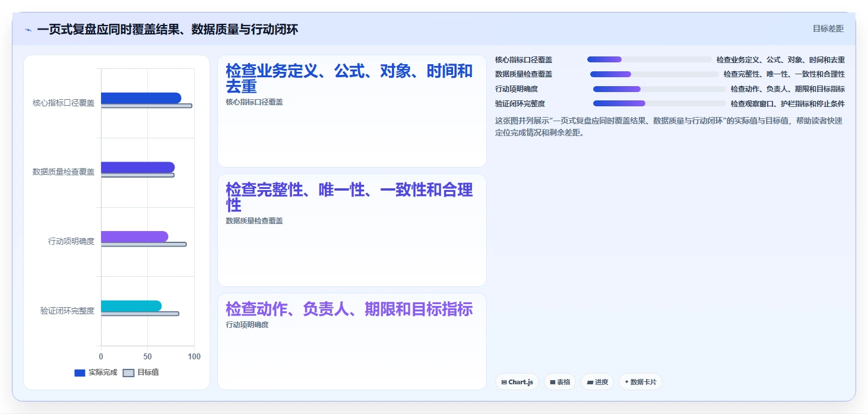Select the title 一页式复盘应同时覆盖结果、数据质量与行动闭环

[x=167, y=30]
